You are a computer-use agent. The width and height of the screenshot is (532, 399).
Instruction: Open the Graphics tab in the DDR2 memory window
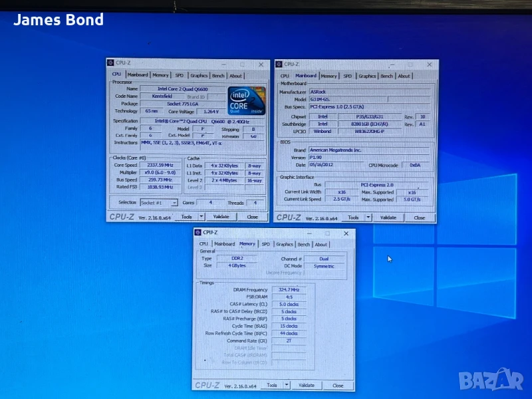(285, 244)
